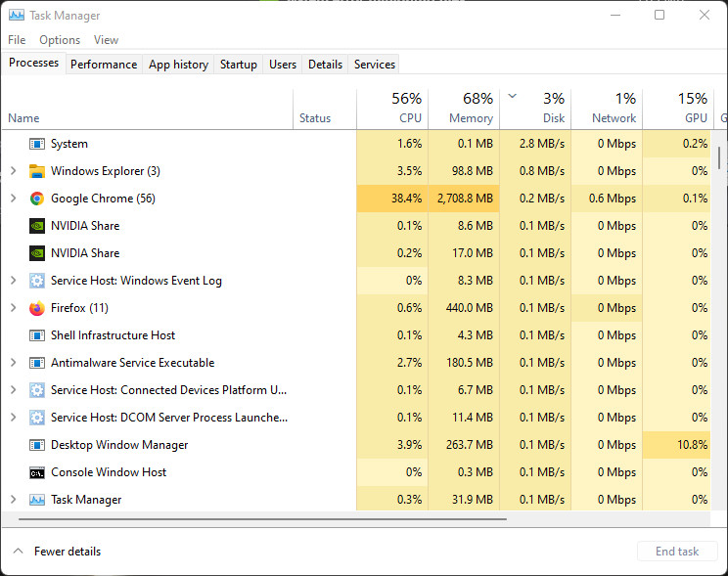The height and width of the screenshot is (576, 728).
Task: Switch to the Services tab
Action: (x=374, y=64)
